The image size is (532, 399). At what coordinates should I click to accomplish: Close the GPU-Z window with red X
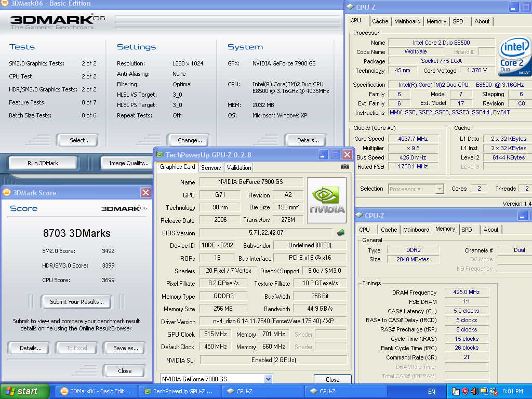(347, 155)
